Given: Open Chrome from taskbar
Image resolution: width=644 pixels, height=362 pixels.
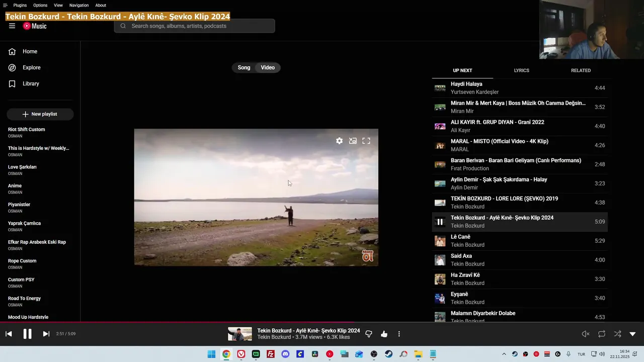Looking at the screenshot, I should (x=226, y=354).
